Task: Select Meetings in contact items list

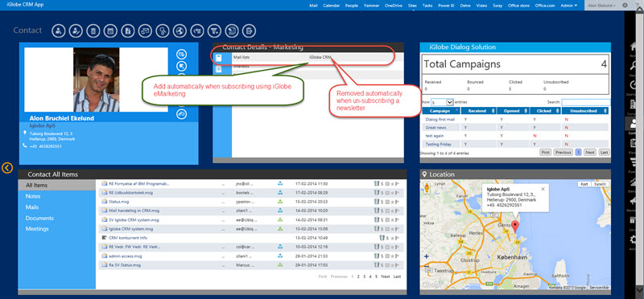Action: (x=37, y=229)
